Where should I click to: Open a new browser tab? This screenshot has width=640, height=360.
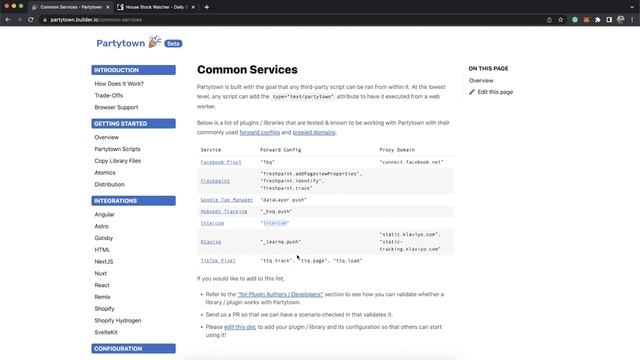click(207, 7)
